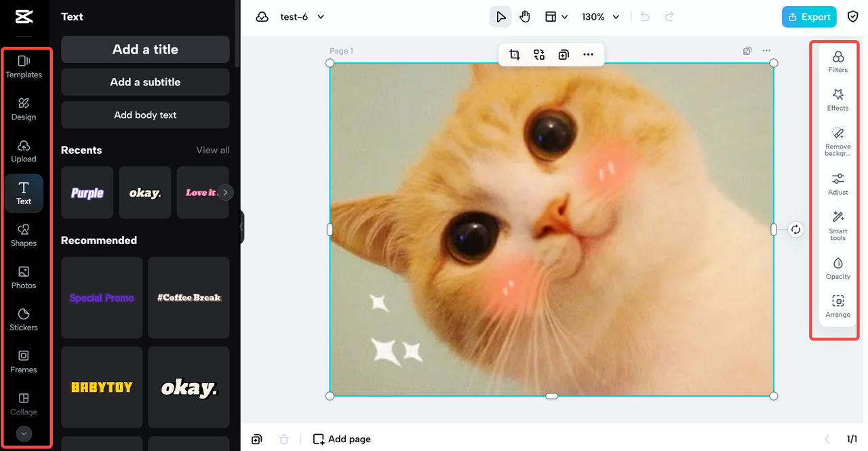Choose the okay. recent text style
868x451 pixels.
click(145, 193)
